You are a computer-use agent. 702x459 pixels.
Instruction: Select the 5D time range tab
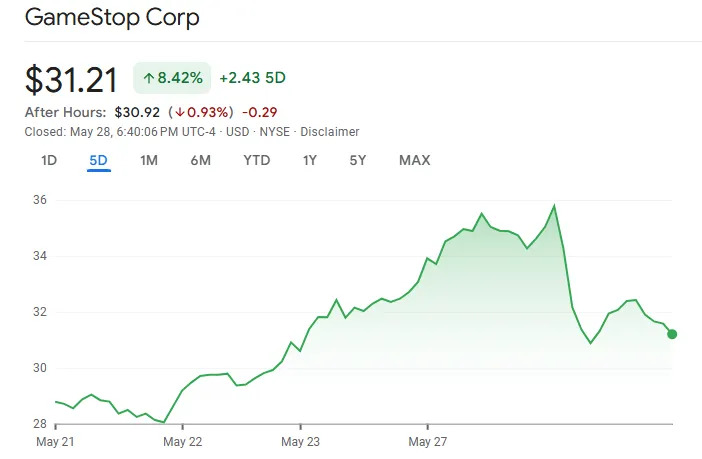point(98,160)
